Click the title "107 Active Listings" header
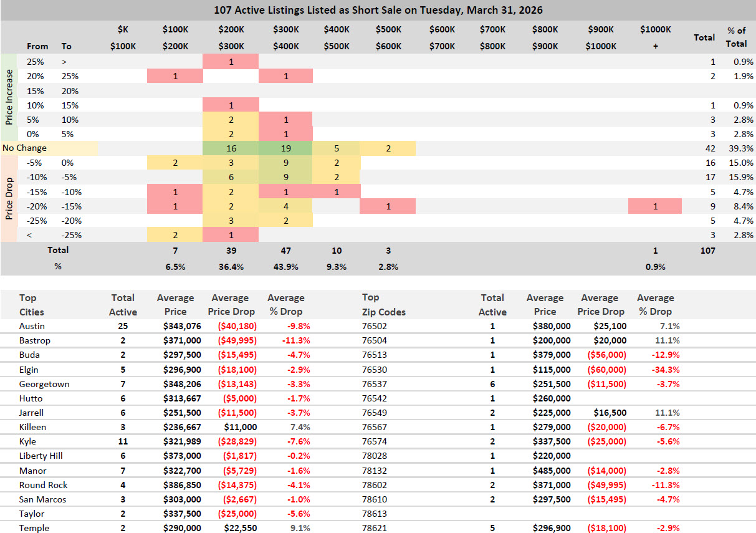This screenshot has width=756, height=533. pos(378,10)
